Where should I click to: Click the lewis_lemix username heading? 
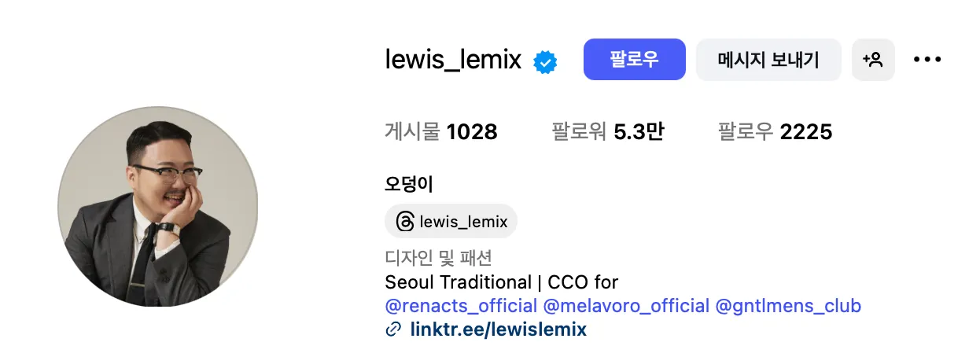454,60
